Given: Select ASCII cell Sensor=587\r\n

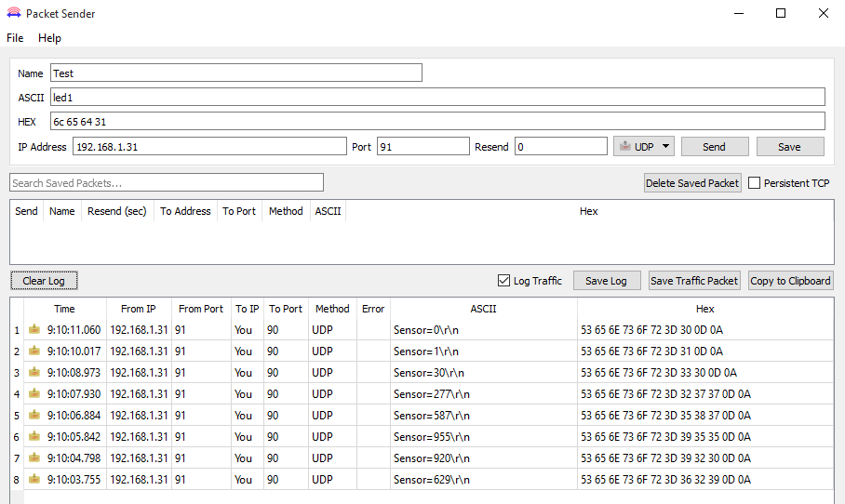Looking at the screenshot, I should point(483,415).
